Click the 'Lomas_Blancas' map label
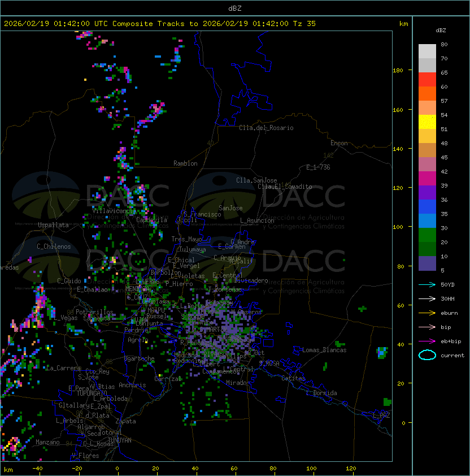The image size is (470, 476). coord(324,350)
